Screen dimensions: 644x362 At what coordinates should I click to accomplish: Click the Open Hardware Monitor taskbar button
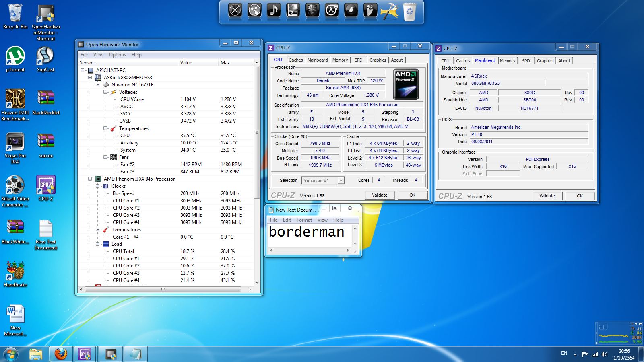pyautogui.click(x=111, y=354)
